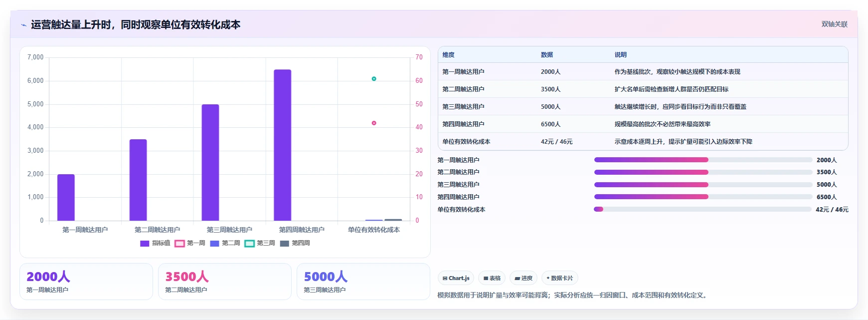Image resolution: width=868 pixels, height=320 pixels.
Task: Click the short progress bar for 单位有效转化成本
Action: point(703,209)
